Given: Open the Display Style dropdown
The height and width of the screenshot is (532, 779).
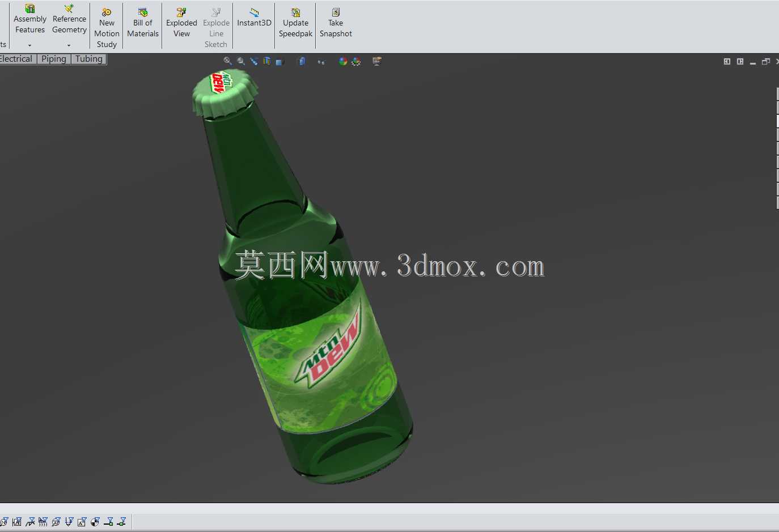Looking at the screenshot, I should pos(302,61).
